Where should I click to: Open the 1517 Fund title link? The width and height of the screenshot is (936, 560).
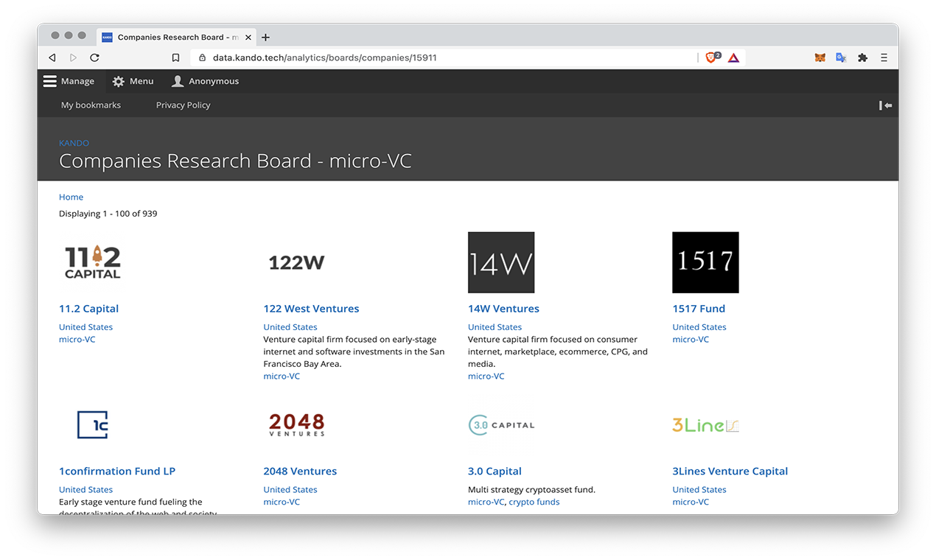tap(699, 309)
